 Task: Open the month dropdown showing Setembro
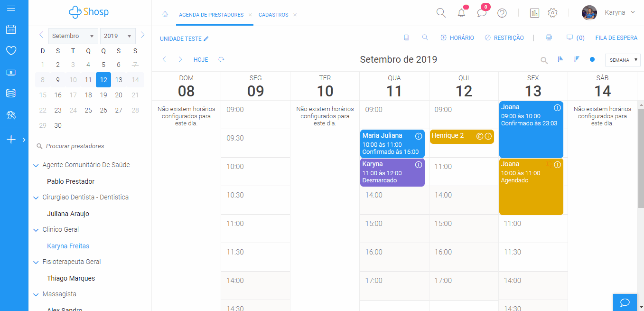[x=73, y=36]
